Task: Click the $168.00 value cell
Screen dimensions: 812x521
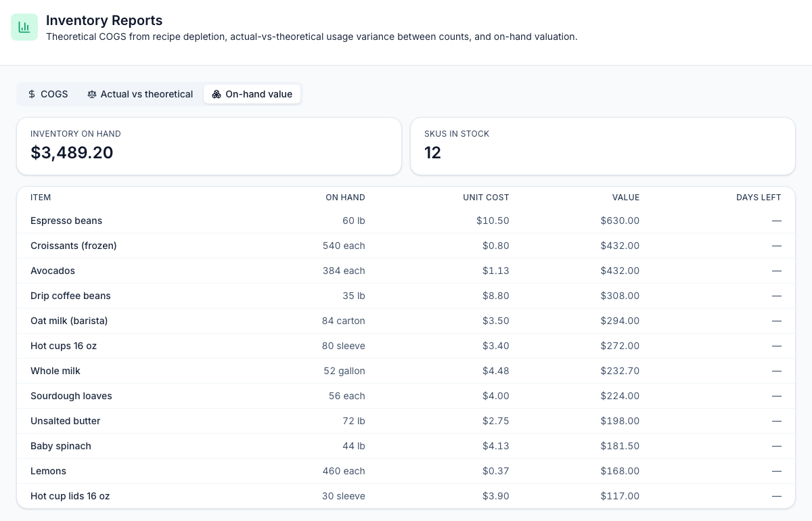Action: pos(620,471)
